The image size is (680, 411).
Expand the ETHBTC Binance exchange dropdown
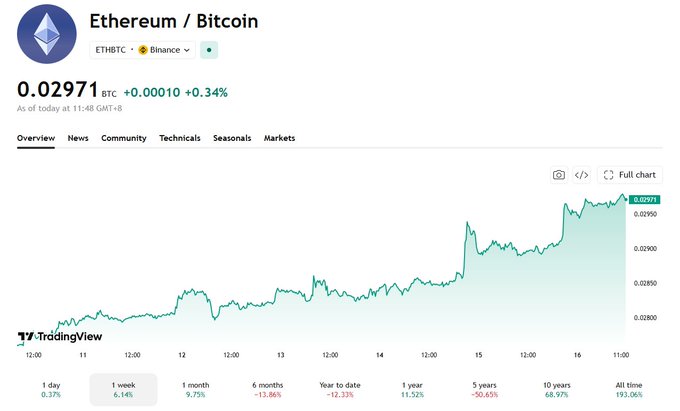point(143,50)
